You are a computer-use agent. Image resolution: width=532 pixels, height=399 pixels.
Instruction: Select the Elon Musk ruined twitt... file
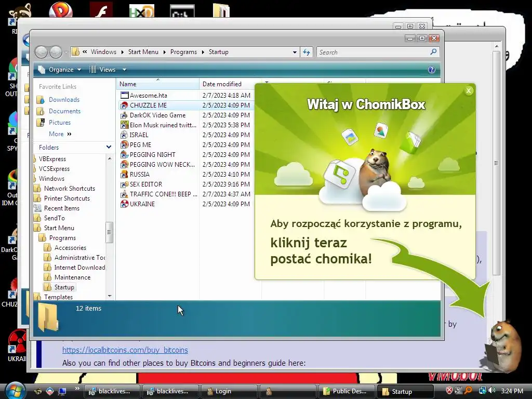pyautogui.click(x=158, y=125)
